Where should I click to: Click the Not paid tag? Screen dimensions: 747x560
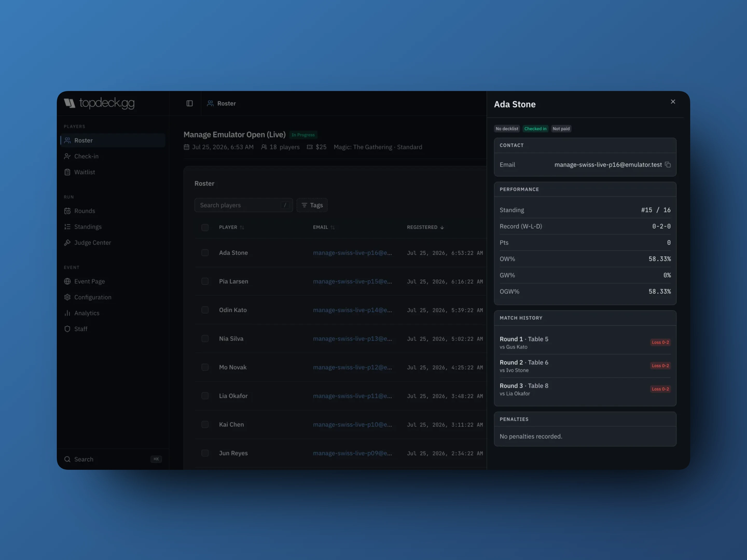561,129
